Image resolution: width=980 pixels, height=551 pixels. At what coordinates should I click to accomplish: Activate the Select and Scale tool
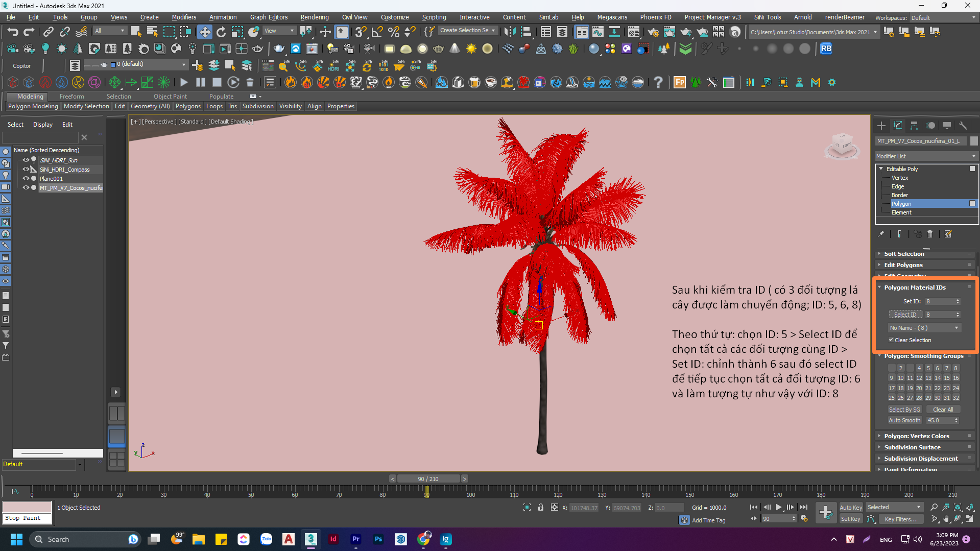click(237, 32)
